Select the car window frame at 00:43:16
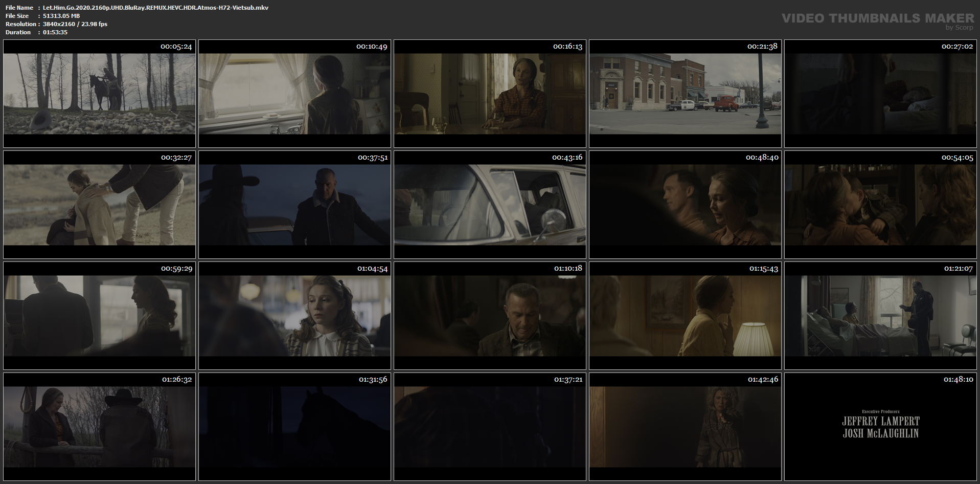Image resolution: width=980 pixels, height=484 pixels. click(x=490, y=205)
